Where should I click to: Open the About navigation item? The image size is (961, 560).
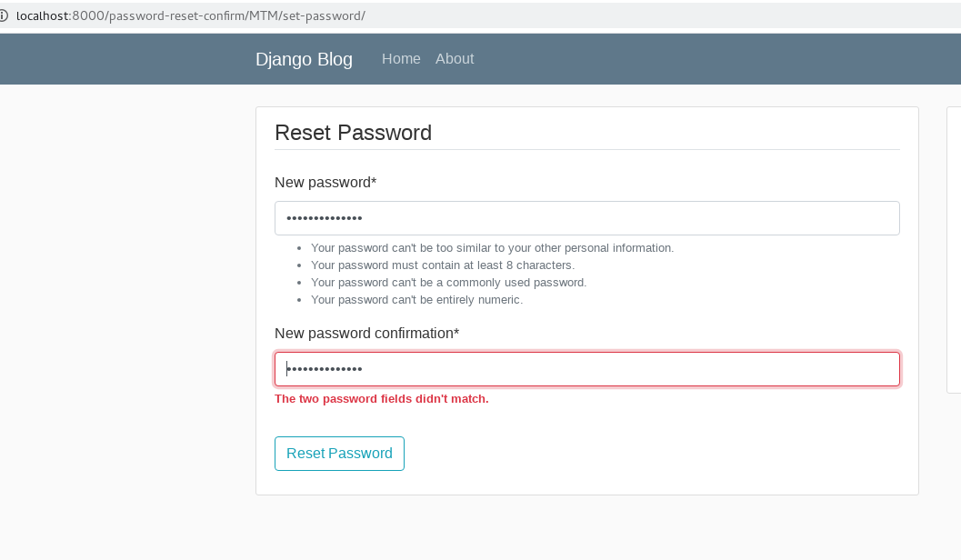[455, 59]
